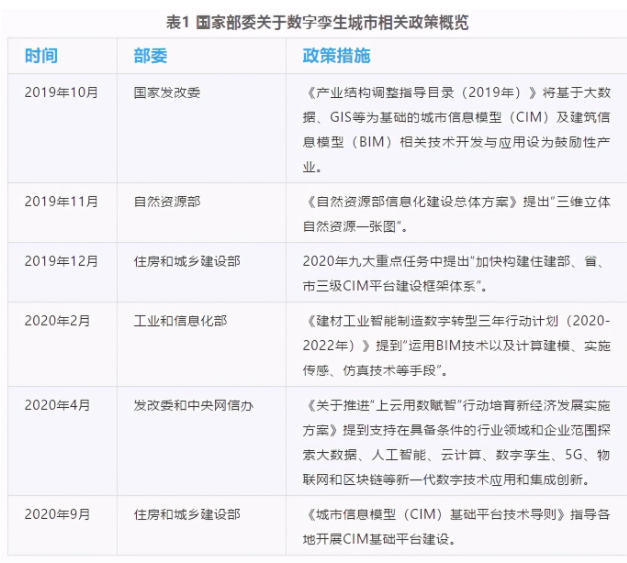Image resolution: width=627 pixels, height=563 pixels.
Task: Select the 国家发改委 cell
Action: click(x=167, y=92)
